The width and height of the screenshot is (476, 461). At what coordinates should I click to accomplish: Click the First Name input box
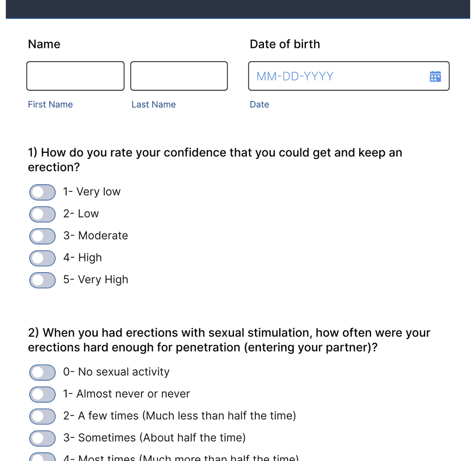pyautogui.click(x=75, y=76)
